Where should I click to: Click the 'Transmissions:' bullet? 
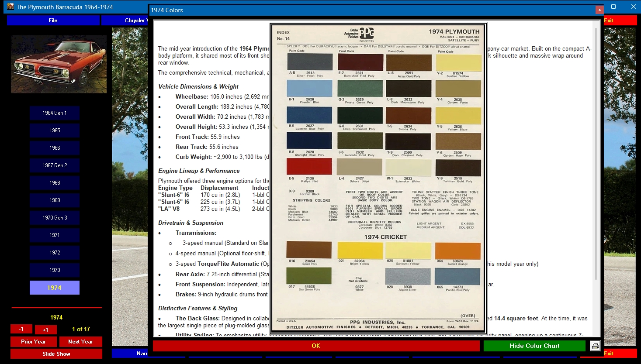(196, 233)
